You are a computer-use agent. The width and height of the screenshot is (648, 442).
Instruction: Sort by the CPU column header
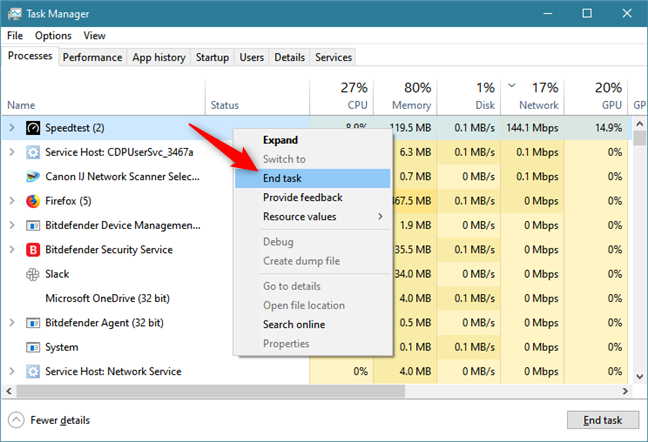(341, 97)
